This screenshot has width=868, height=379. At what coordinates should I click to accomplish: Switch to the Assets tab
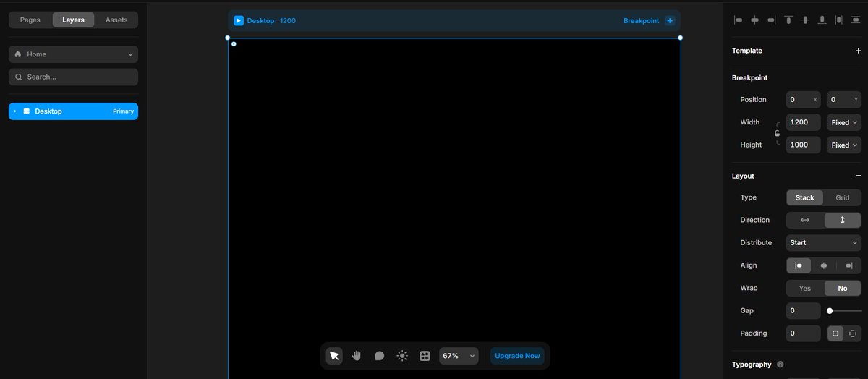tap(116, 20)
